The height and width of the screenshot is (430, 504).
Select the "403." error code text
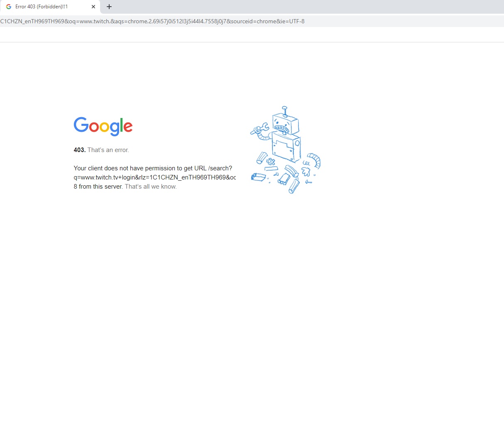click(80, 150)
